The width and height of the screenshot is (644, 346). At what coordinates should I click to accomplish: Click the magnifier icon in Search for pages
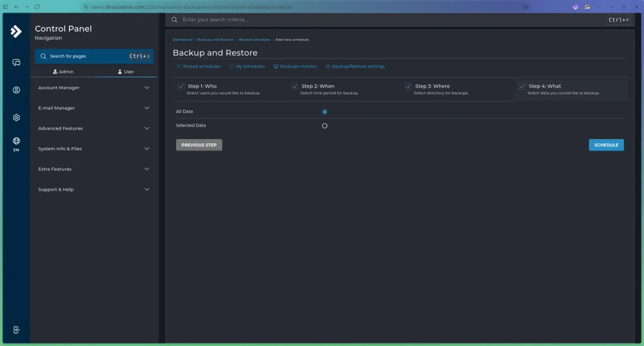pyautogui.click(x=43, y=56)
